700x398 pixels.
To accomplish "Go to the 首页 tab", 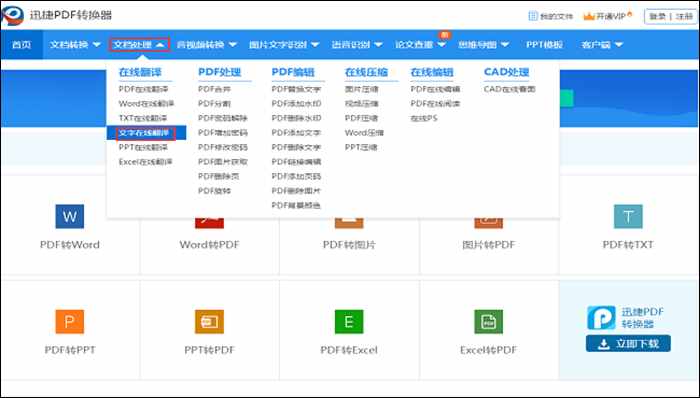I will [x=21, y=45].
